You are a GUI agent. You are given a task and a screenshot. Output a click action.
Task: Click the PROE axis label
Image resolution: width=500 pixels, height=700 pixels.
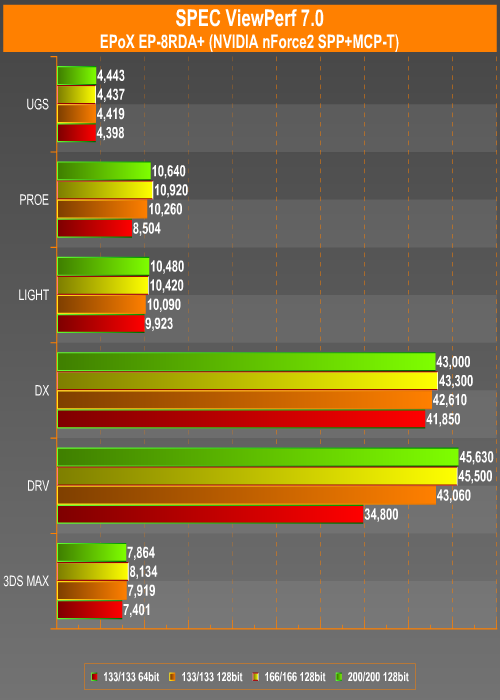(34, 200)
